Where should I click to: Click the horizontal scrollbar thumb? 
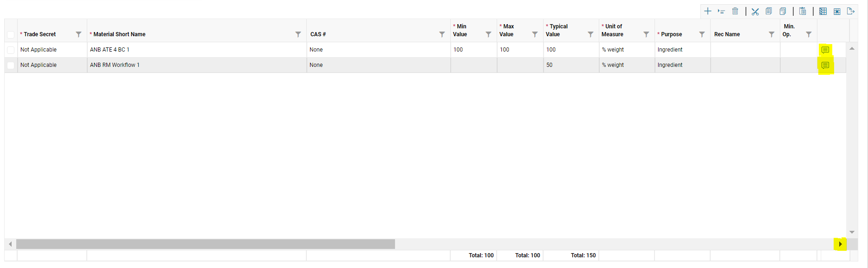pos(205,244)
